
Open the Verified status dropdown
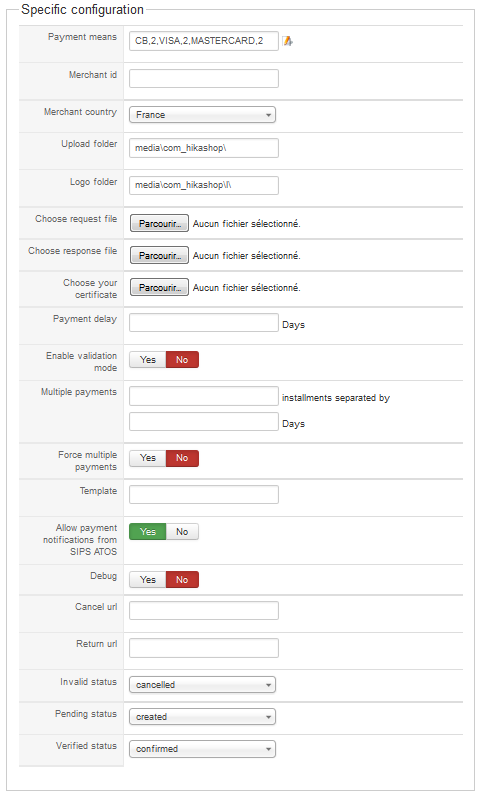click(202, 749)
